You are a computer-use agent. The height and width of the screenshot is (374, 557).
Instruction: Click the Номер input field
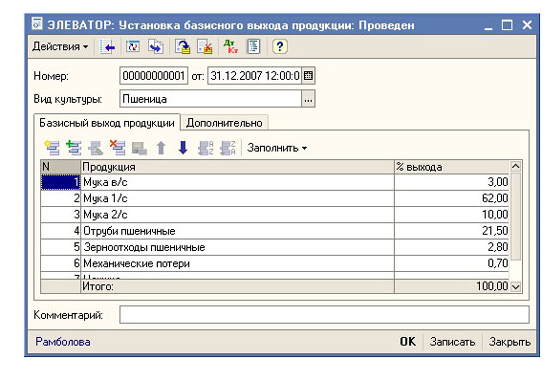(x=153, y=76)
